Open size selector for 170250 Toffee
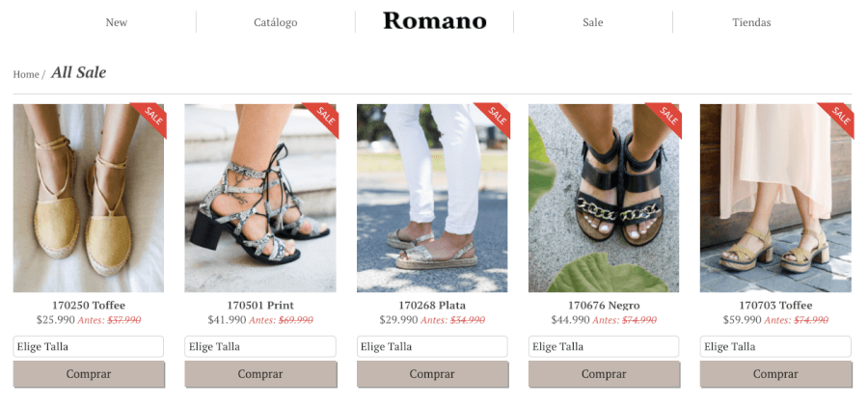Viewport: 868px width, 404px height. point(89,346)
